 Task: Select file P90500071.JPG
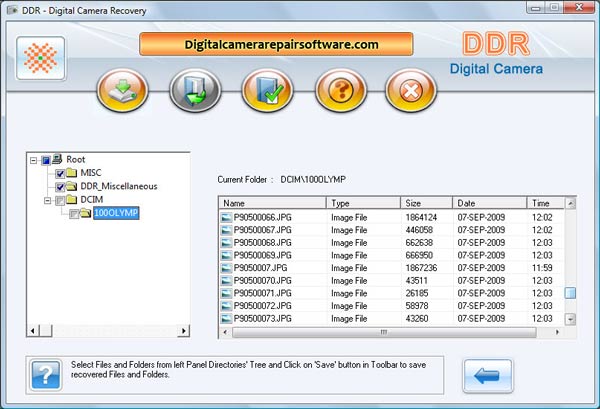[262, 293]
